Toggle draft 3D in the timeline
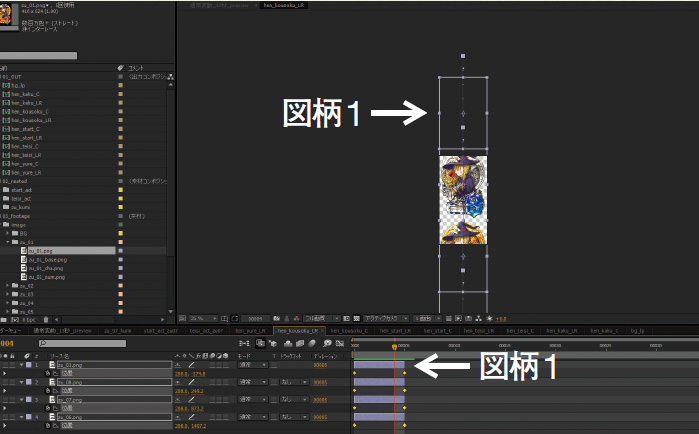 click(x=272, y=343)
